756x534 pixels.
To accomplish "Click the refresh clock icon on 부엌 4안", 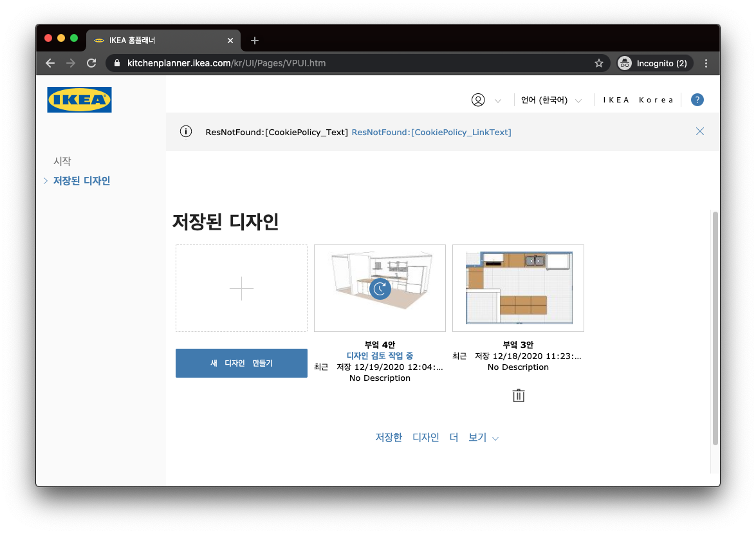I will click(380, 289).
